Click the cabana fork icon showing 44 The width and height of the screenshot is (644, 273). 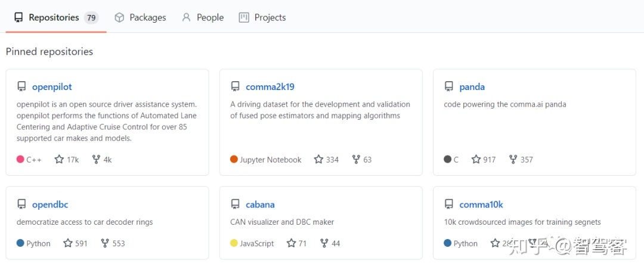(324, 243)
